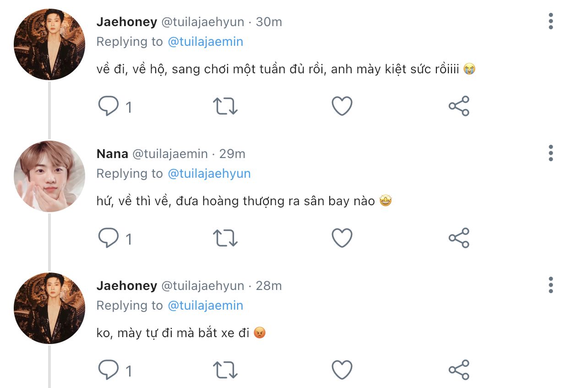Image resolution: width=588 pixels, height=388 pixels.
Task: Share Jaehoney's 28m tweet
Action: tap(459, 370)
